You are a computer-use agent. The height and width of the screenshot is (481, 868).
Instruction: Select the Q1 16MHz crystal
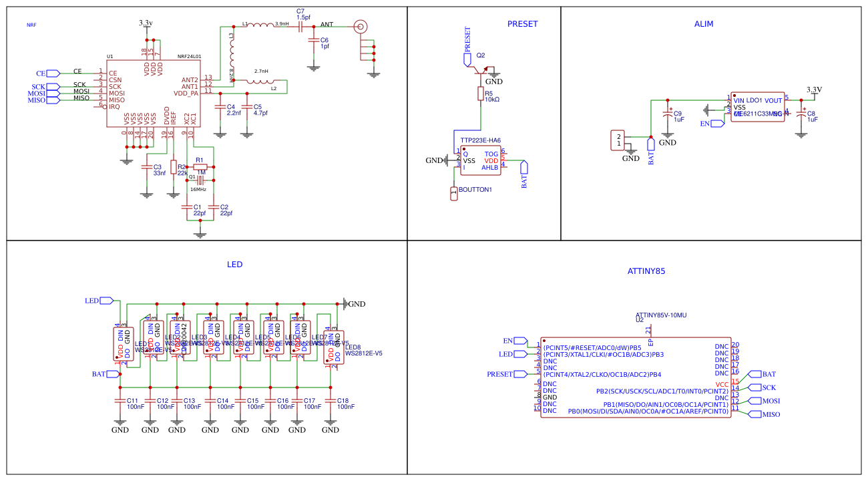point(200,180)
